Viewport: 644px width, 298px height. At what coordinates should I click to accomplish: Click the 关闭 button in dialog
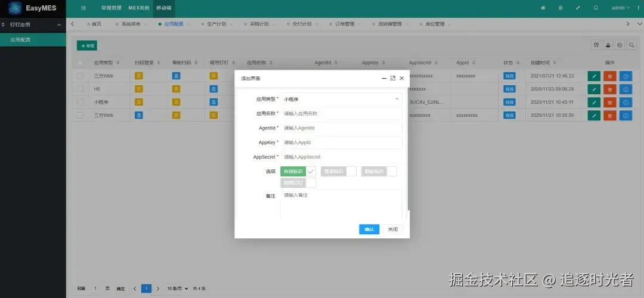pos(393,229)
